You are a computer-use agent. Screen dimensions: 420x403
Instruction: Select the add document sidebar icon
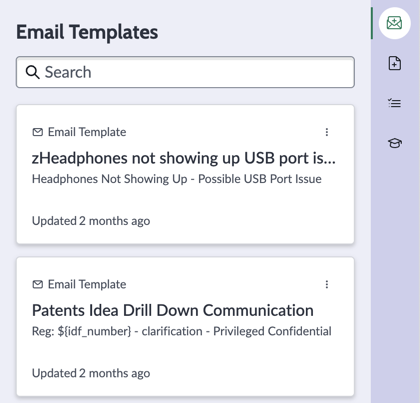pyautogui.click(x=395, y=63)
